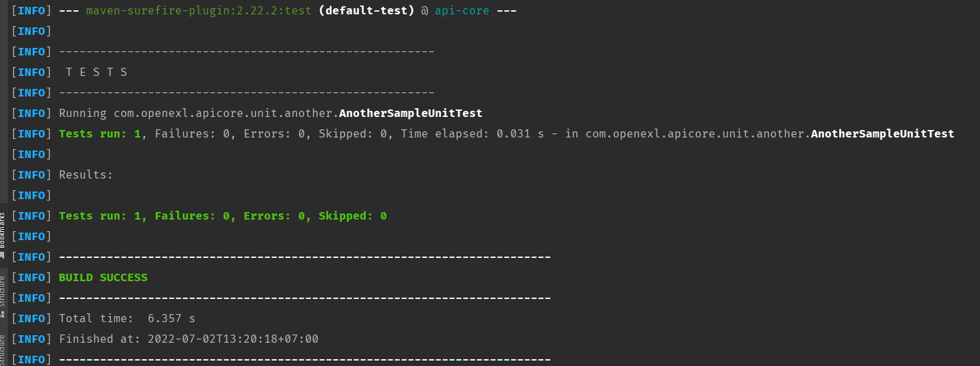This screenshot has width=980, height=366.
Task: Click the Results: line
Action: point(86,175)
